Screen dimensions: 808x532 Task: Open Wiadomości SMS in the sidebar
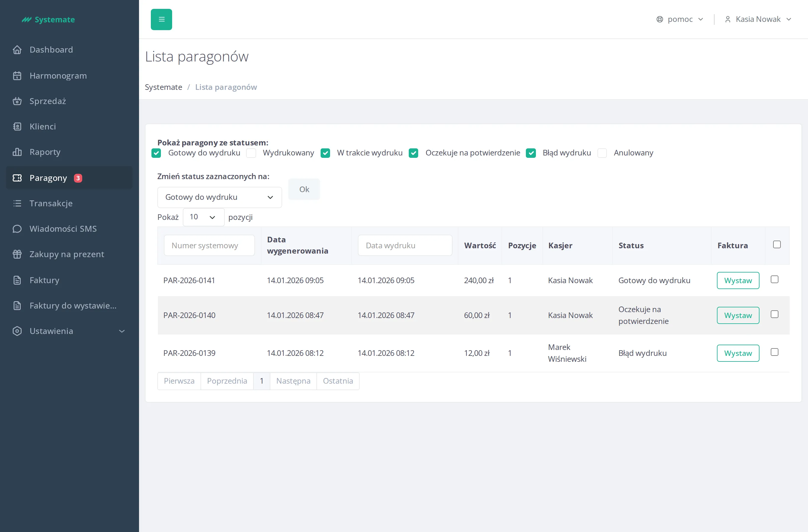[x=69, y=229]
